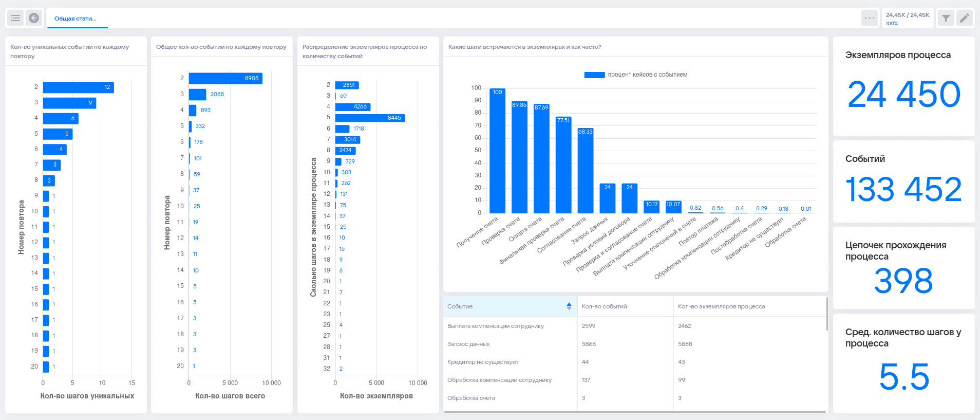
Task: Click the Цепочек прохождения процесса value 398
Action: click(904, 281)
